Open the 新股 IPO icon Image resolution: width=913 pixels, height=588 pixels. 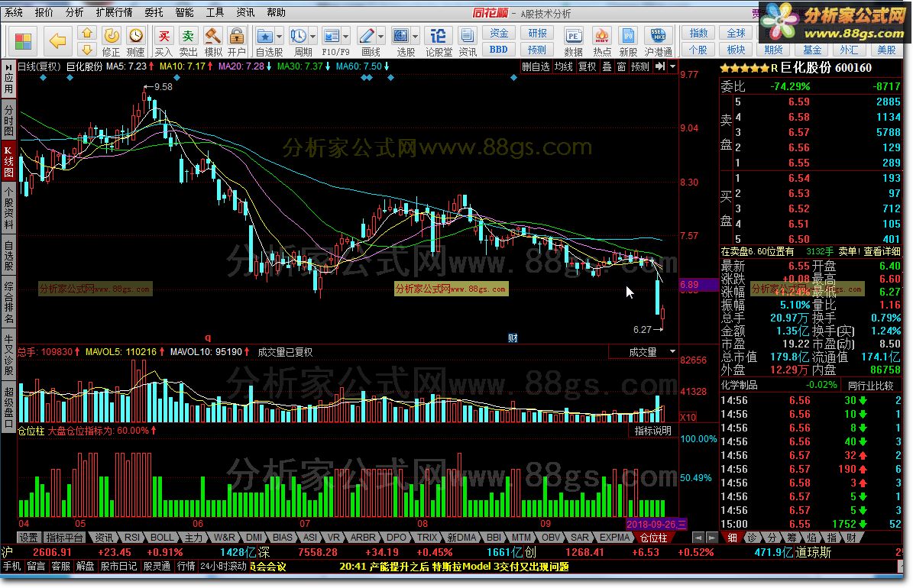(628, 36)
